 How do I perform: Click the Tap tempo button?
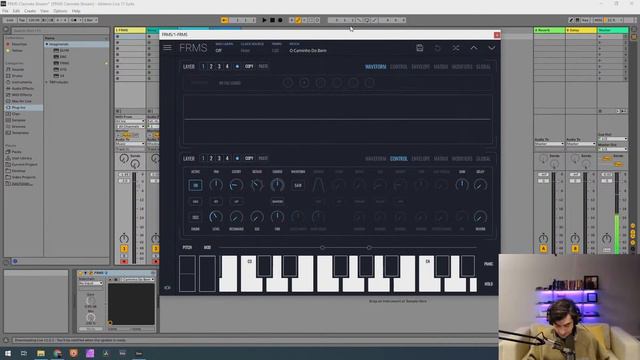pos(22,20)
